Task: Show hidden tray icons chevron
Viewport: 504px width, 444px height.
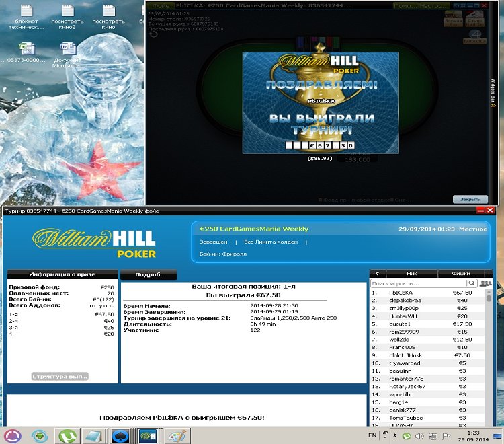Action: point(394,436)
